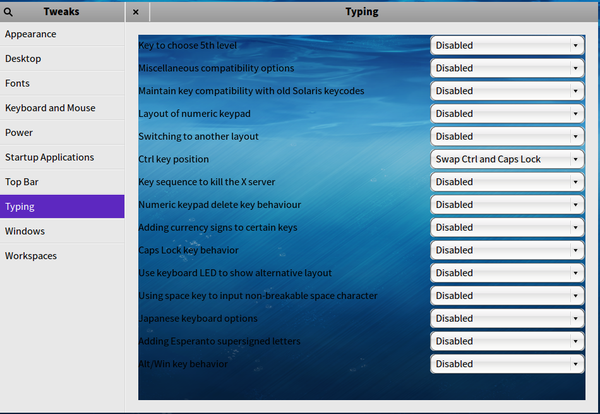
Task: Open the 'Swap Ctrl and Caps Lock' dropdown
Action: coord(507,159)
